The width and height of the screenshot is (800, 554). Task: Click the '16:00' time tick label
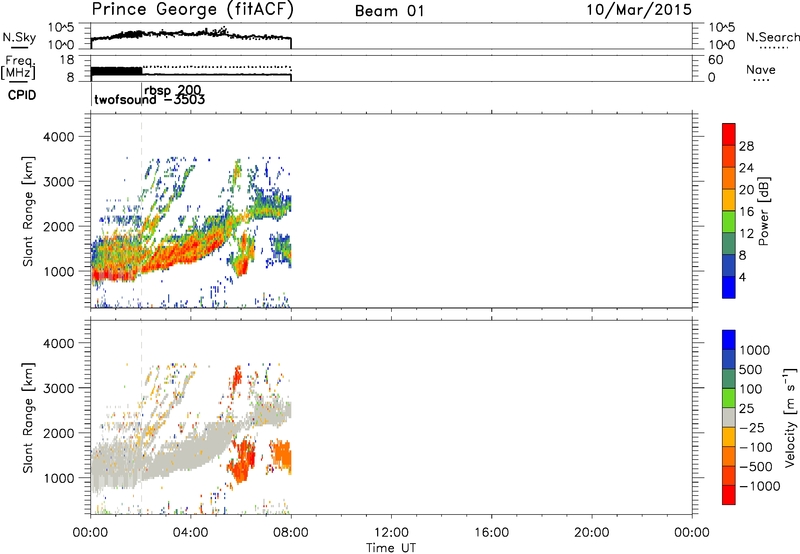491,533
